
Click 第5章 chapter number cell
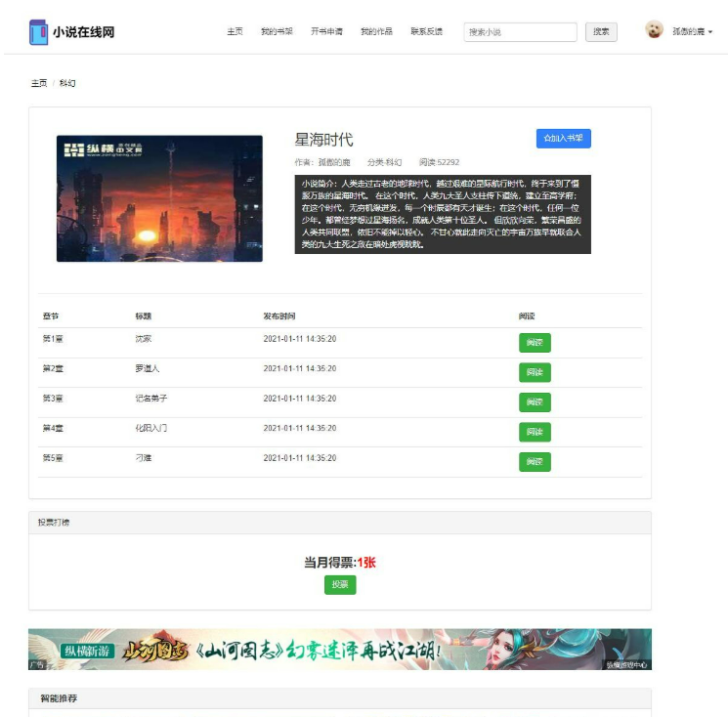[x=53, y=458]
